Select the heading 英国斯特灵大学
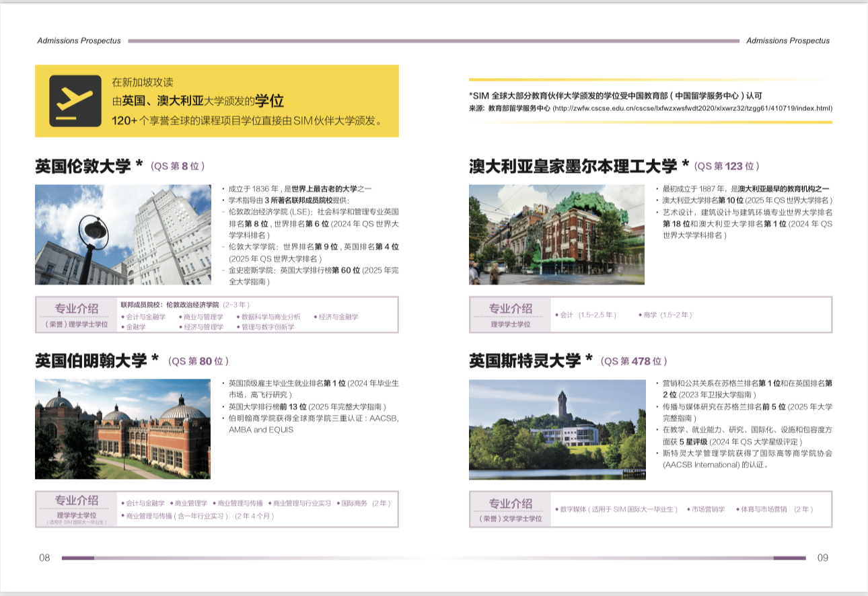 [x=525, y=361]
